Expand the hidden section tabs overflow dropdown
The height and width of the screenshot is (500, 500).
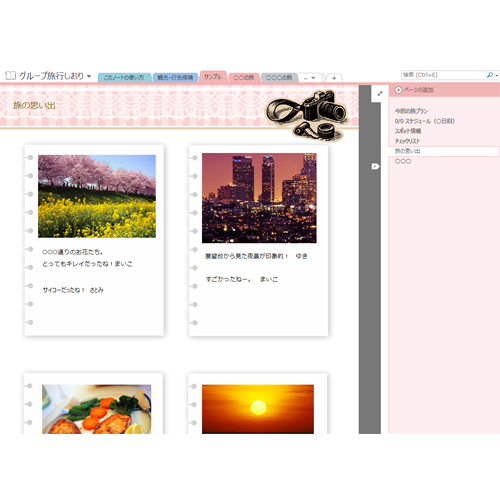tap(309, 78)
